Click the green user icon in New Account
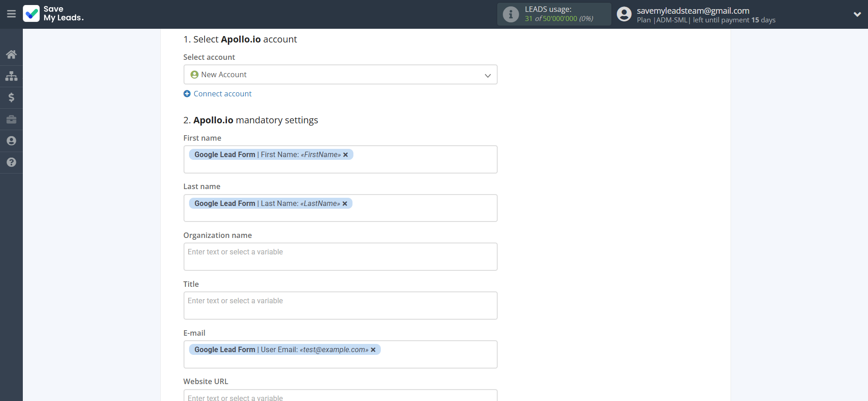The image size is (868, 401). (195, 74)
